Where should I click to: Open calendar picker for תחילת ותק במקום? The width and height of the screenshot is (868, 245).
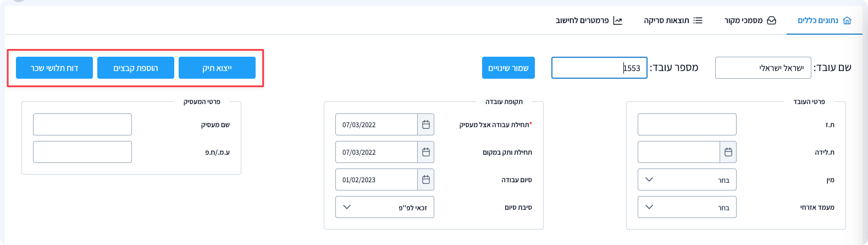tap(425, 153)
